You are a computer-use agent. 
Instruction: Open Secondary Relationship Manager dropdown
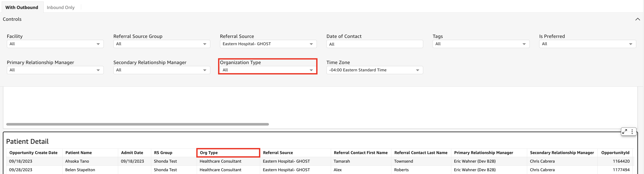pos(162,70)
